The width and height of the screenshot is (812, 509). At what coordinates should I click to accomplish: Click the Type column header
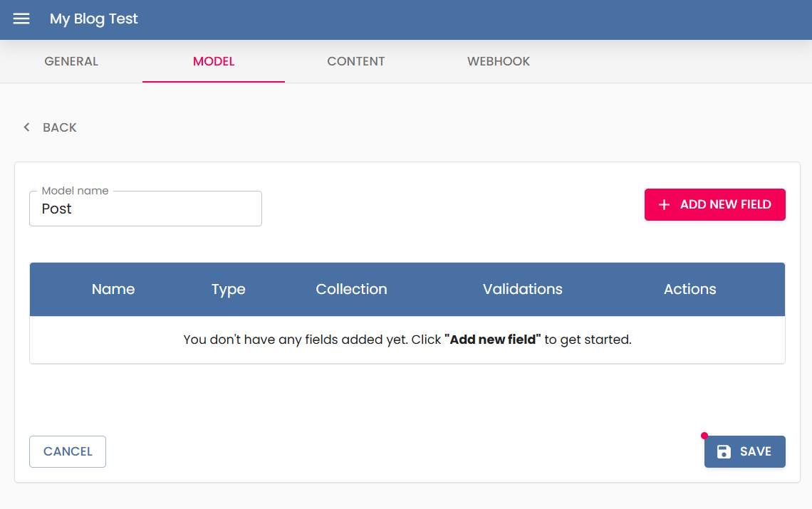click(229, 289)
